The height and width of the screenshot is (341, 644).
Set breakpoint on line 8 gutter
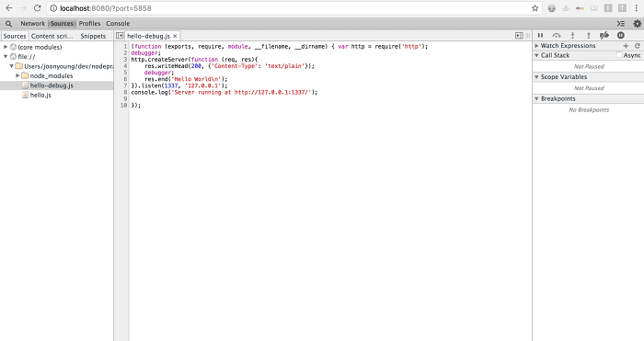click(x=125, y=92)
